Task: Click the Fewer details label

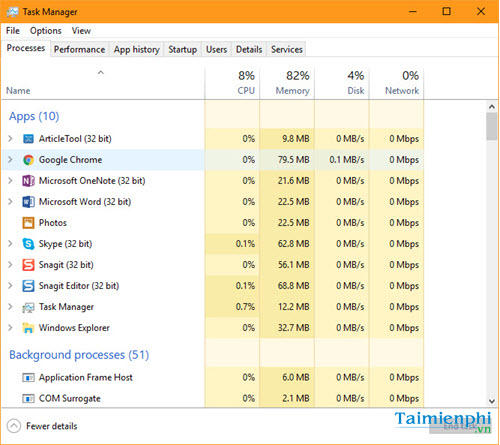Action: tap(52, 426)
